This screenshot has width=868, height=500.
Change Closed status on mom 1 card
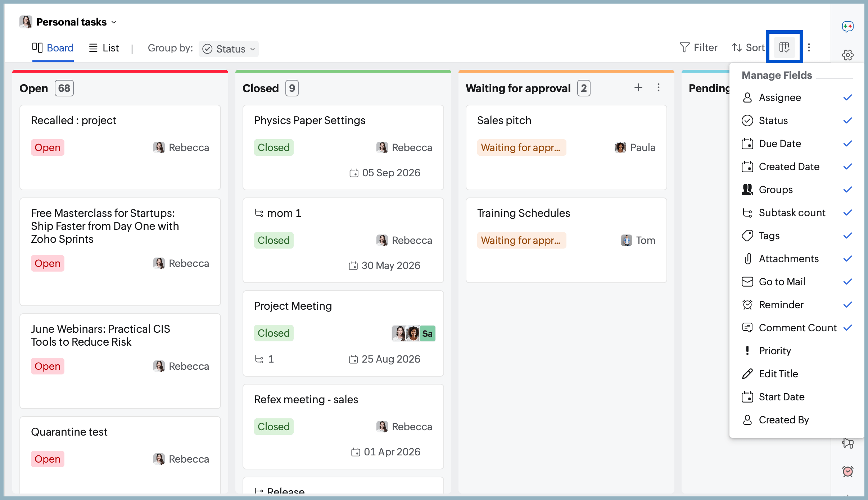(x=273, y=240)
